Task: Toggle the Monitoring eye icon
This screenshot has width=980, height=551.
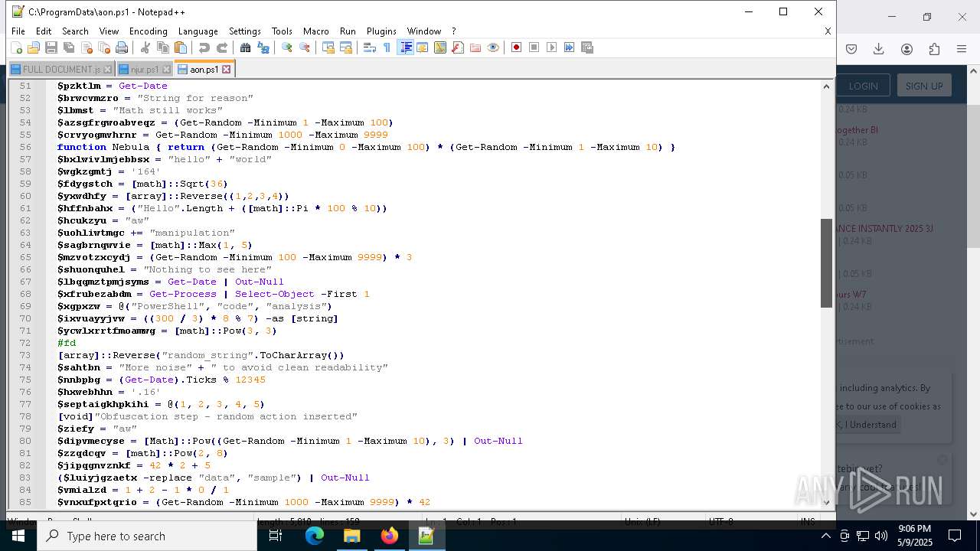Action: [x=493, y=47]
